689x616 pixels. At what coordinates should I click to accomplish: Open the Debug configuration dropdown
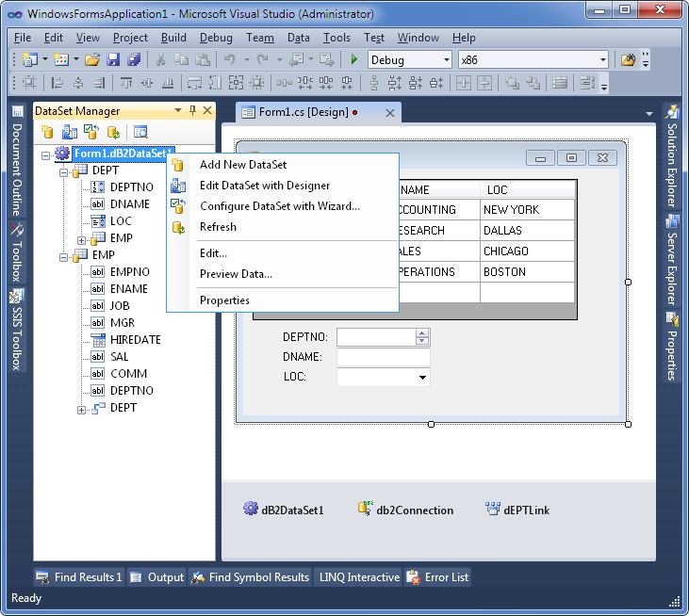(x=446, y=59)
